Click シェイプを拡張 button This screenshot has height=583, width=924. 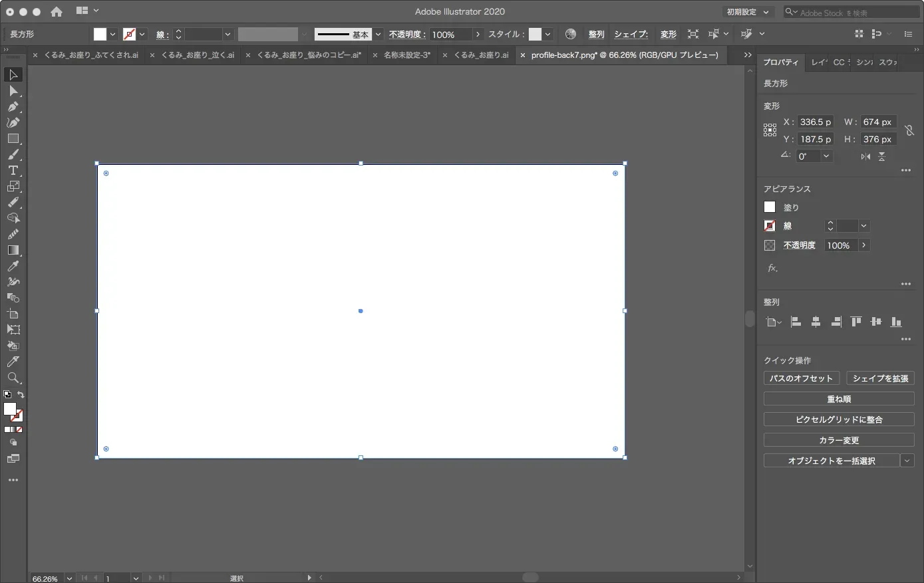coord(881,378)
